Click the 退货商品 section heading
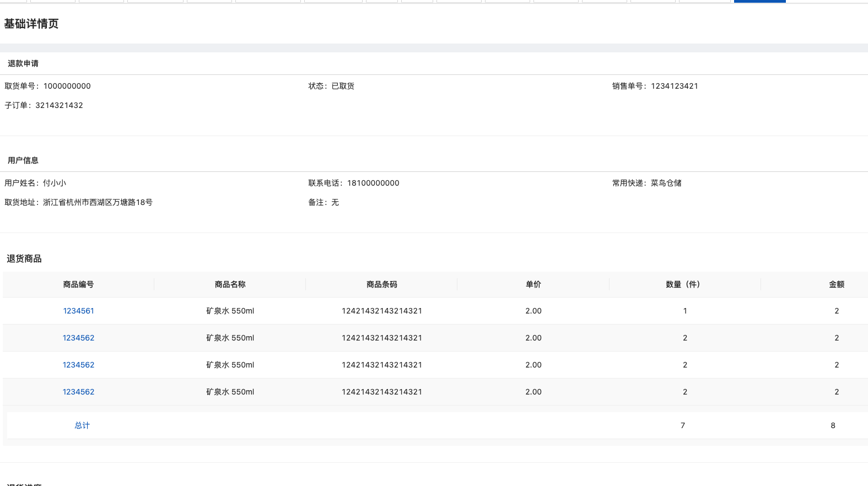868x486 pixels. (x=24, y=258)
